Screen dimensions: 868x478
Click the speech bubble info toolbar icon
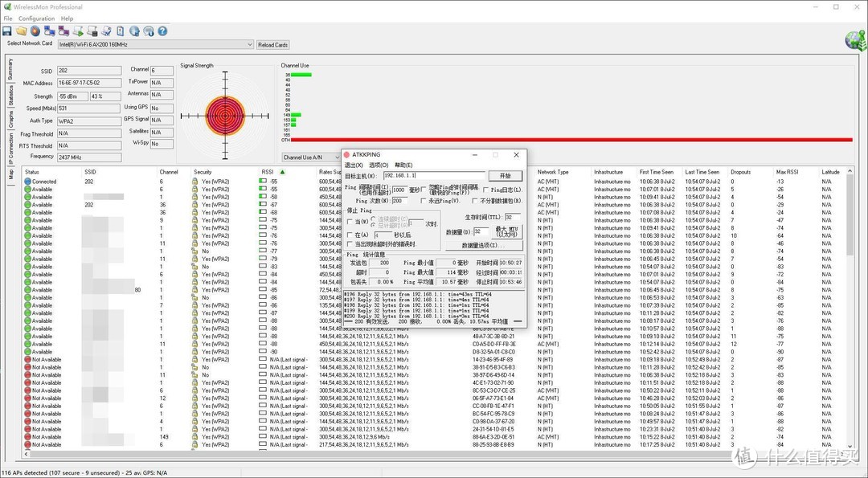(149, 31)
